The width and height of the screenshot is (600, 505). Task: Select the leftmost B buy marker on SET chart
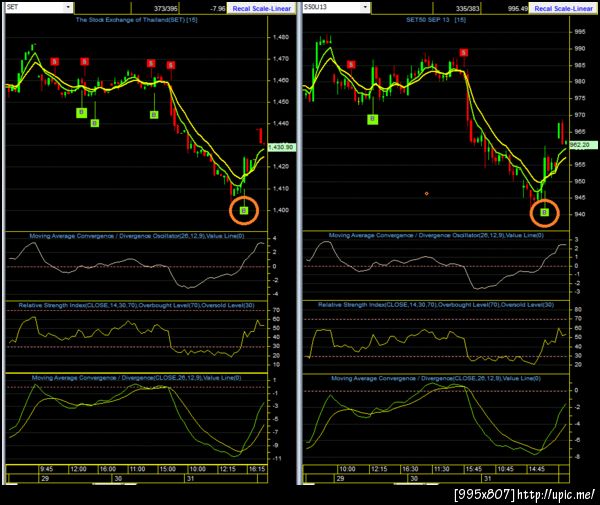tap(81, 112)
